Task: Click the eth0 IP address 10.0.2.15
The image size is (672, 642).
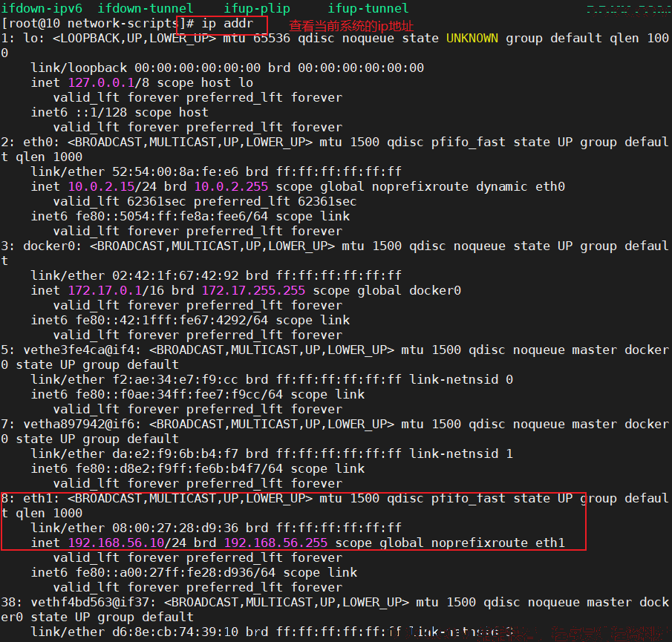Action: click(x=101, y=187)
